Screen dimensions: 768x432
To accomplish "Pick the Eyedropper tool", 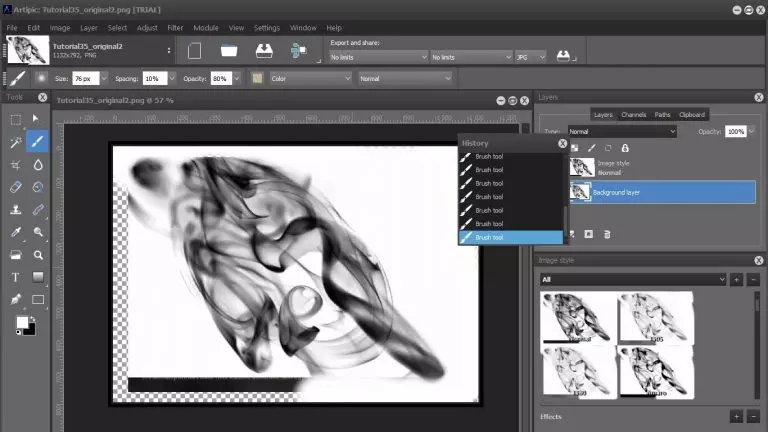I will click(16, 232).
